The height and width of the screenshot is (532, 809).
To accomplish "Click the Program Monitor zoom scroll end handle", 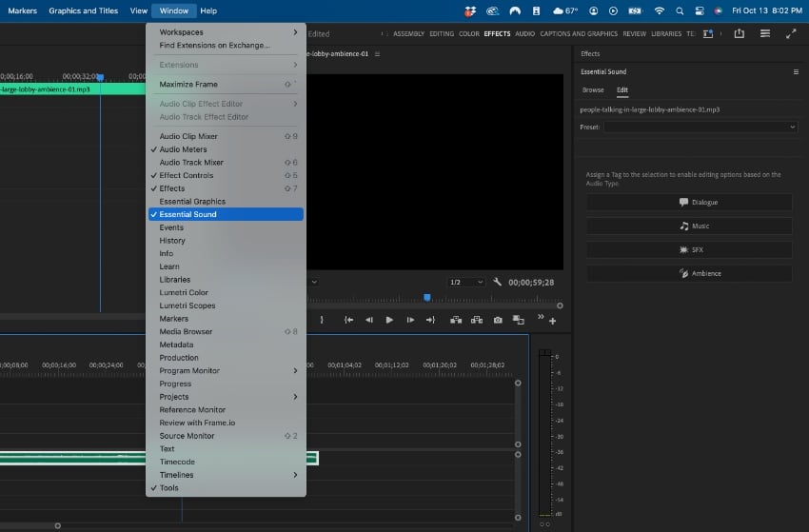I will click(560, 305).
